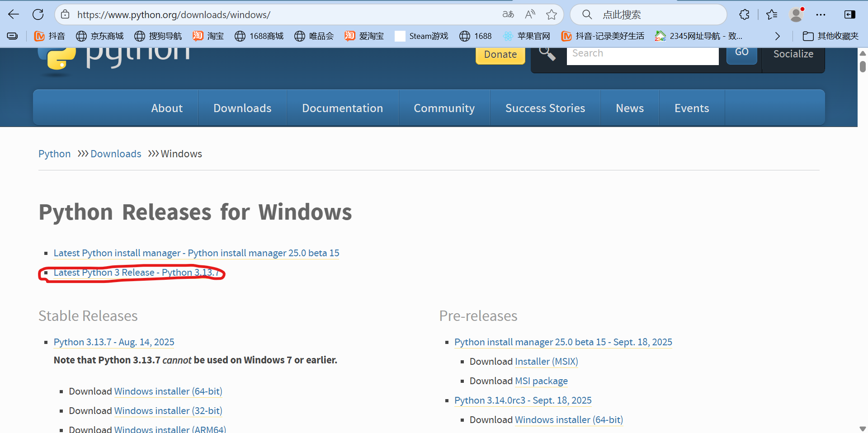Open Python 3.13.7 - Aug. 14, 2025 link

[x=114, y=342]
